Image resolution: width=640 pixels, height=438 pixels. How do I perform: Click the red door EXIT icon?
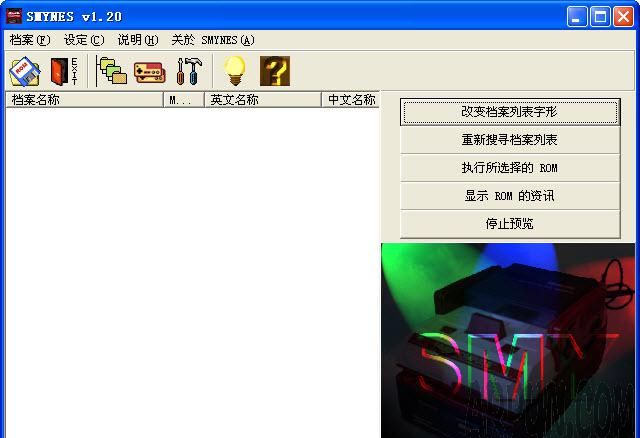64,71
